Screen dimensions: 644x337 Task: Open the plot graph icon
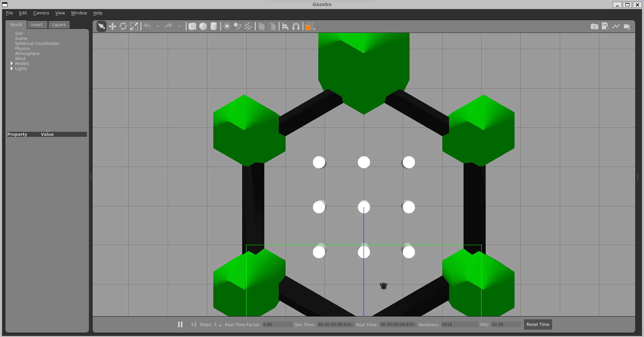click(616, 26)
